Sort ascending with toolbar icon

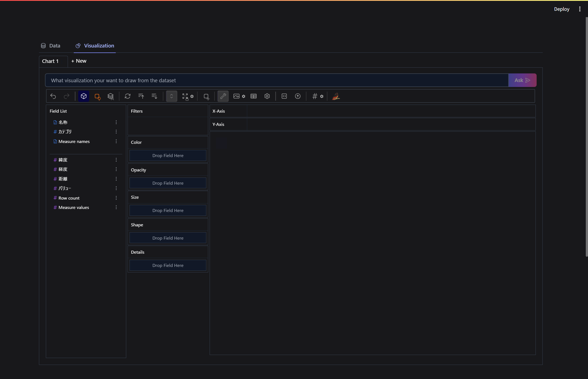click(141, 96)
